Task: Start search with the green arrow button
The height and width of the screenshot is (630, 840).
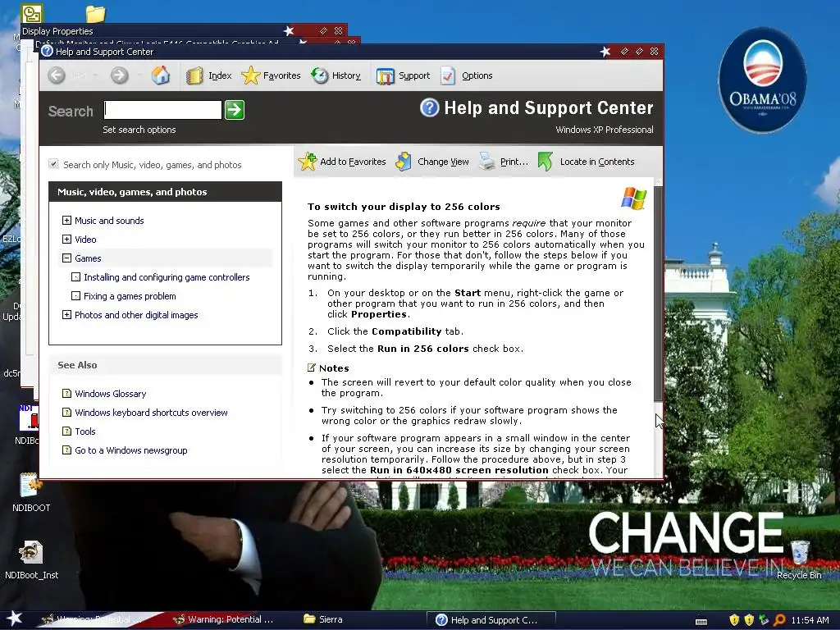Action: pos(235,110)
